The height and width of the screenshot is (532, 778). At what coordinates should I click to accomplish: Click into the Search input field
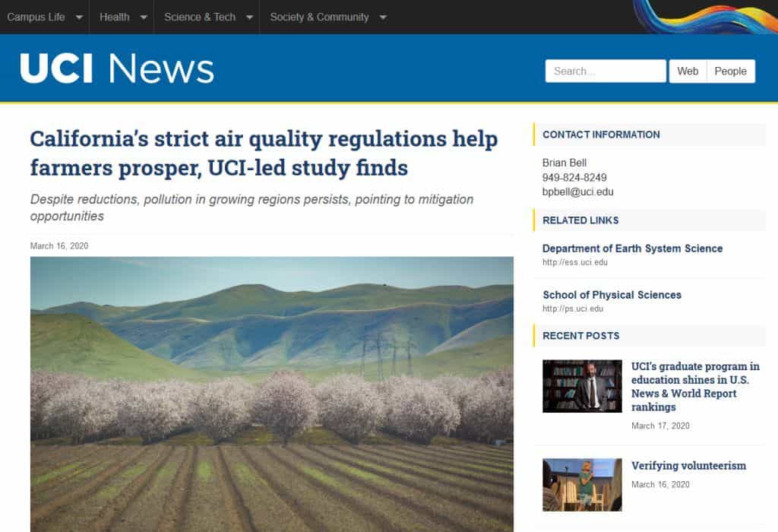coord(605,71)
